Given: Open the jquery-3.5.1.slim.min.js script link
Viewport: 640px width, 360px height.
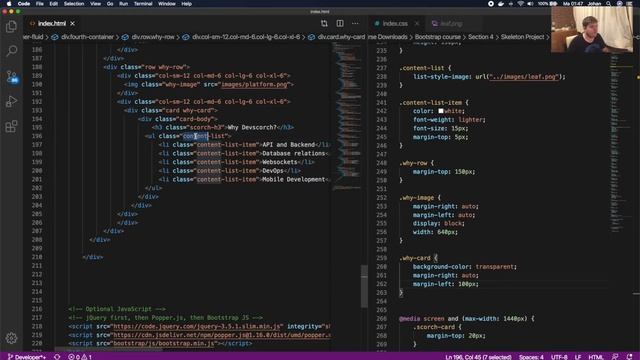Looking at the screenshot, I should (197, 327).
